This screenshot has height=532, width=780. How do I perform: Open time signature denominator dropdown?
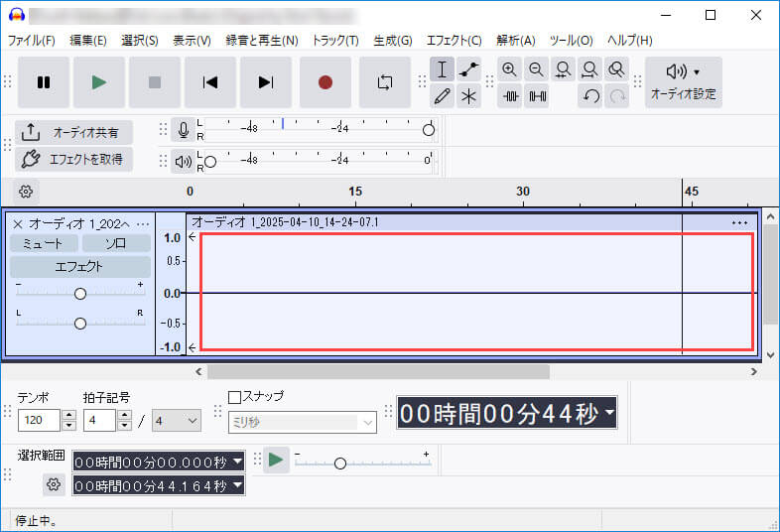177,421
